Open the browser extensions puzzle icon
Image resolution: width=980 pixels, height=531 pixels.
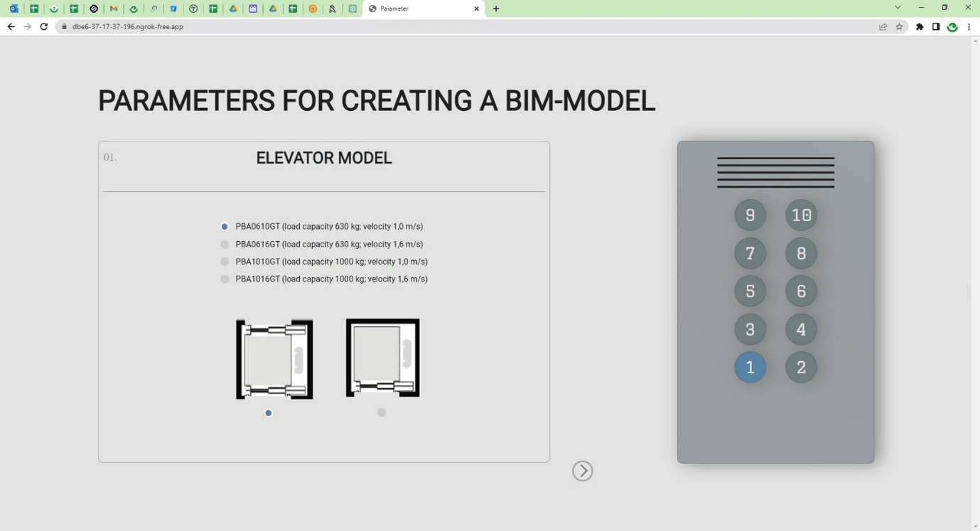920,27
